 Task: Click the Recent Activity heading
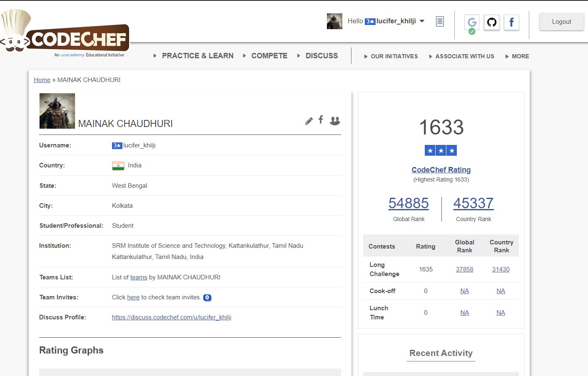click(441, 353)
